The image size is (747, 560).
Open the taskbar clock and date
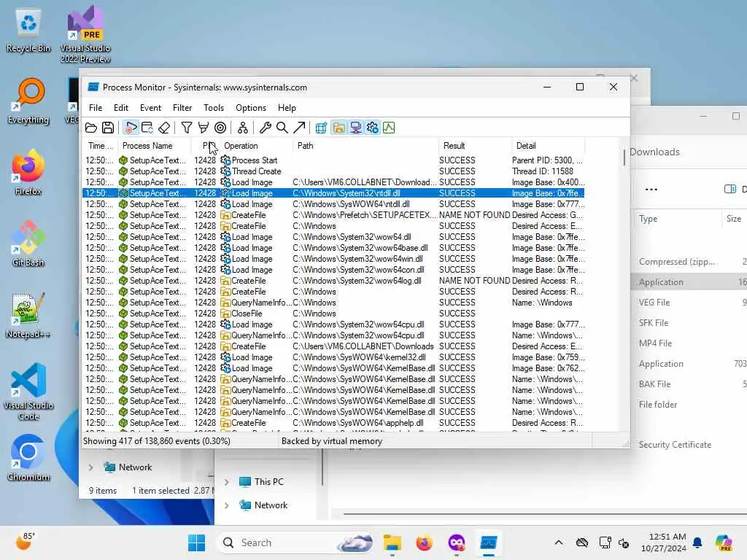(663, 542)
